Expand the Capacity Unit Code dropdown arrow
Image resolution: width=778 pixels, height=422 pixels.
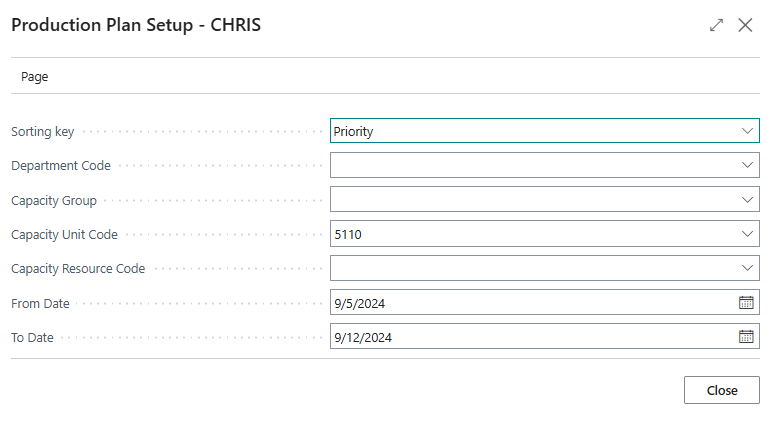(747, 234)
